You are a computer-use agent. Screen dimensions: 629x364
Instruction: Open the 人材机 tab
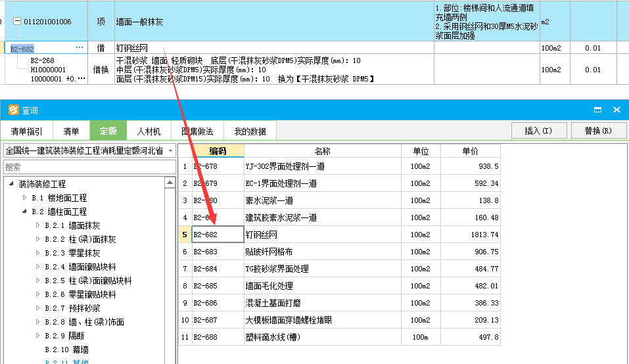tap(149, 131)
